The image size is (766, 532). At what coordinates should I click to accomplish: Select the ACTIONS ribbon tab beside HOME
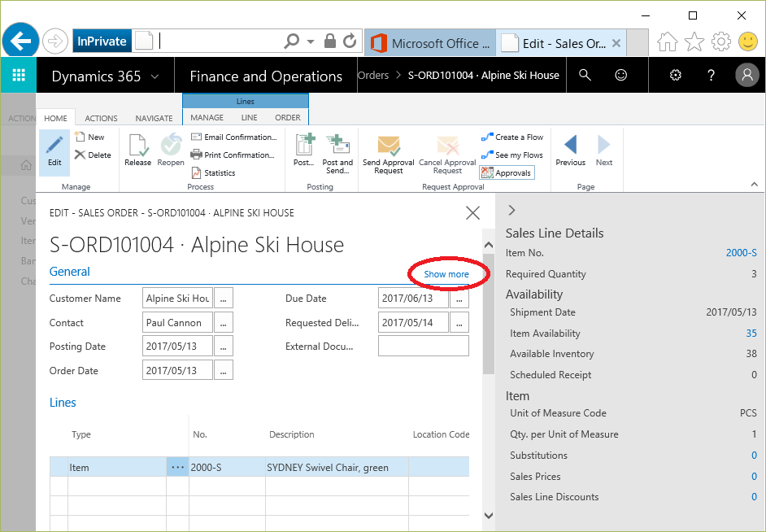[101, 118]
